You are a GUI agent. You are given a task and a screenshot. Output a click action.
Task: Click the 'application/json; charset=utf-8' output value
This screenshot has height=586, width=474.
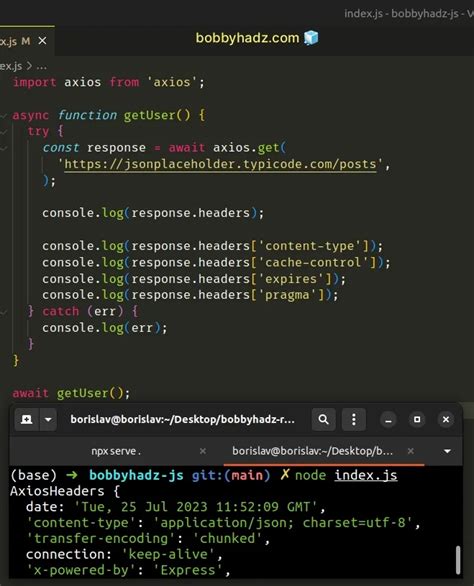(283, 523)
